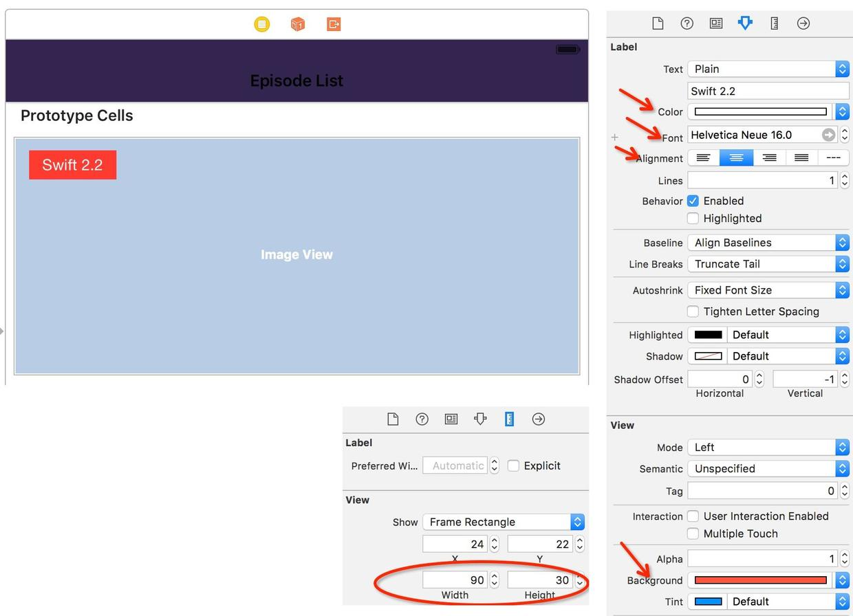Set text alignment to left
The image size is (853, 616).
(703, 158)
